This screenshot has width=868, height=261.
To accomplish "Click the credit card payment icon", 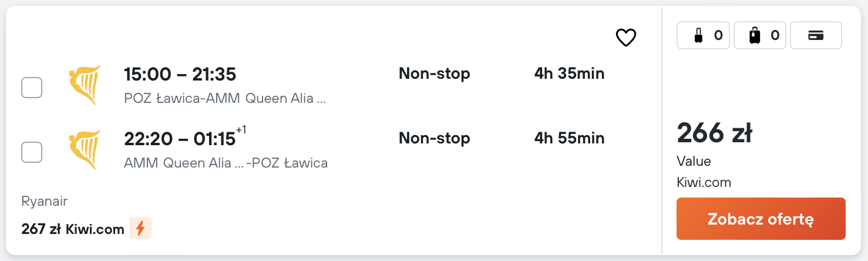I will [x=816, y=35].
